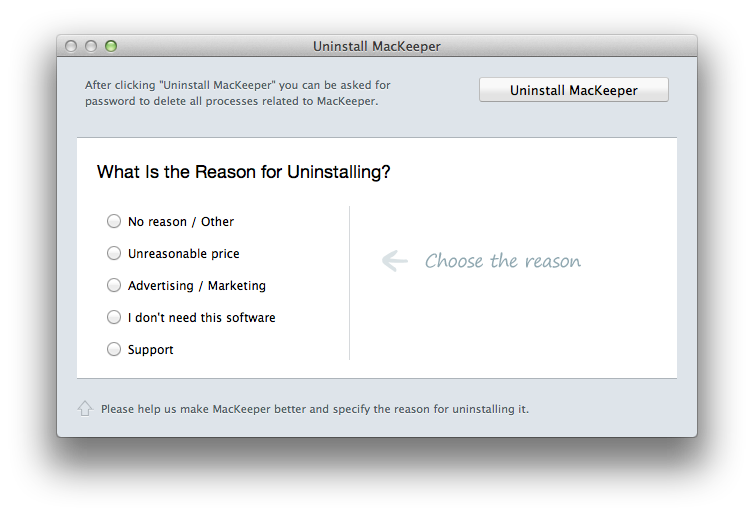
Task: Close the Uninstall MacKeeper window
Action: (x=72, y=46)
